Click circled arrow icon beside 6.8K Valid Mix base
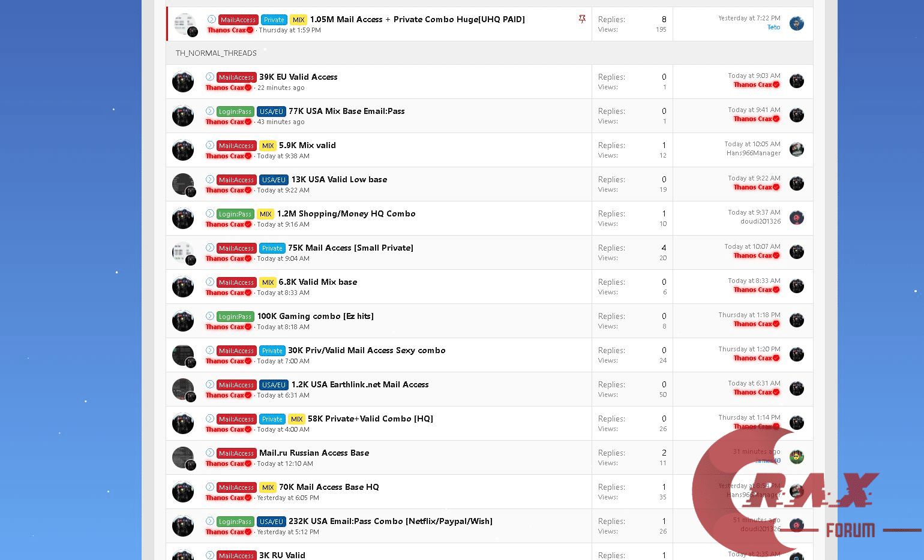 point(210,282)
